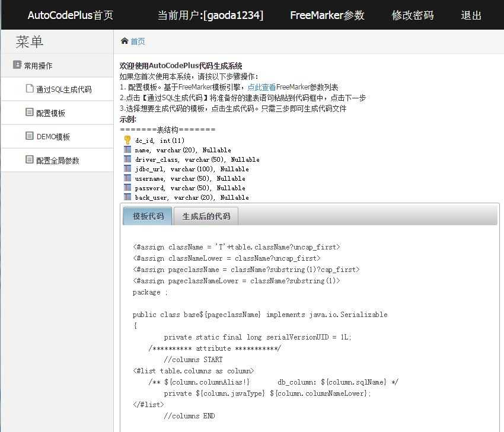Click the 如果您首次使用本系统 instruction line
Screen dimensions: 504x432
(x=189, y=76)
